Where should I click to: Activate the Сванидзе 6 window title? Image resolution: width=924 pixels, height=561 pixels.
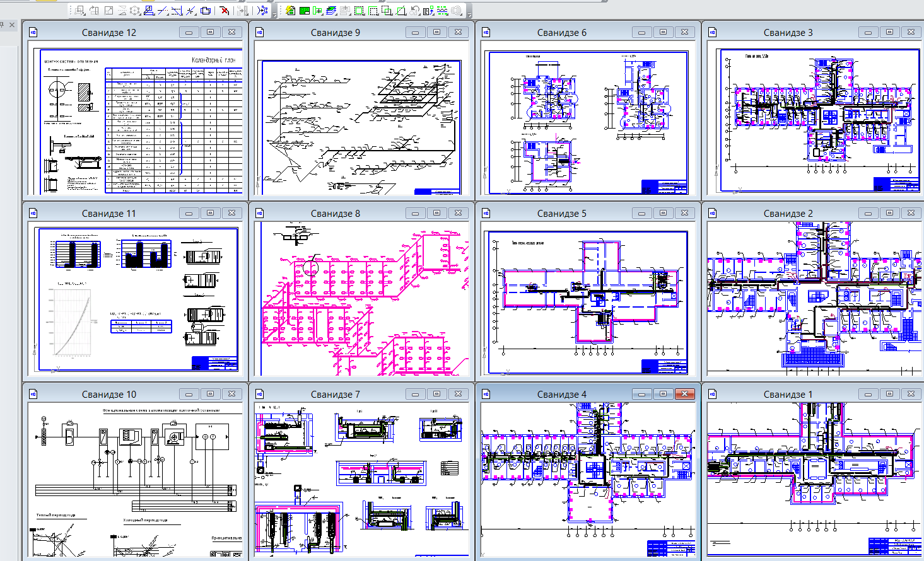coord(562,32)
